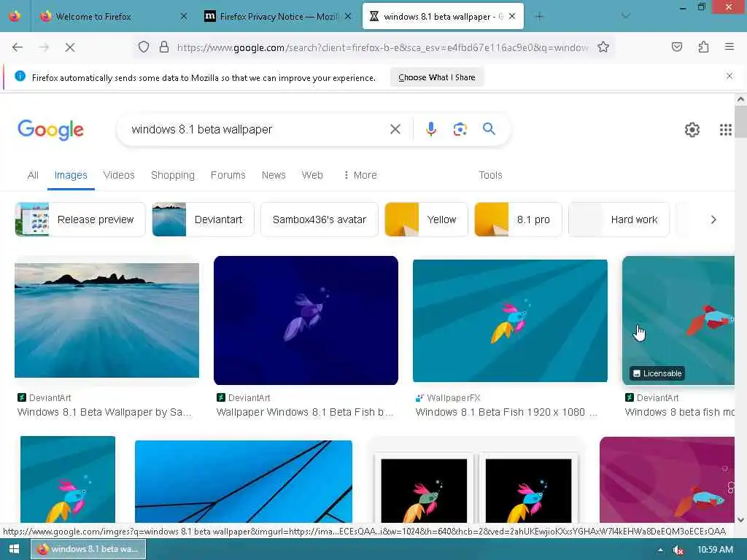Click the Firefox address bar URL
This screenshot has height=560, width=747.
pyautogui.click(x=382, y=47)
